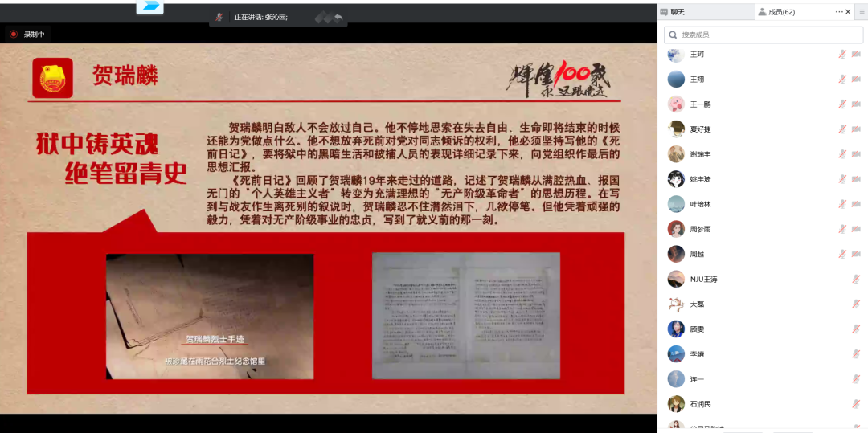Click the shared slide's manuscript photo on right
The height and width of the screenshot is (433, 868).
465,315
